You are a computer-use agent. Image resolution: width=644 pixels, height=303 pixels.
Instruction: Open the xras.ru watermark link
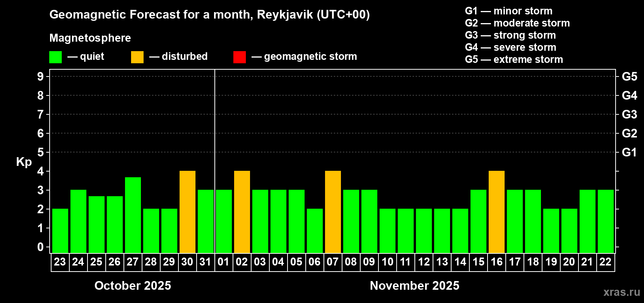(621, 292)
